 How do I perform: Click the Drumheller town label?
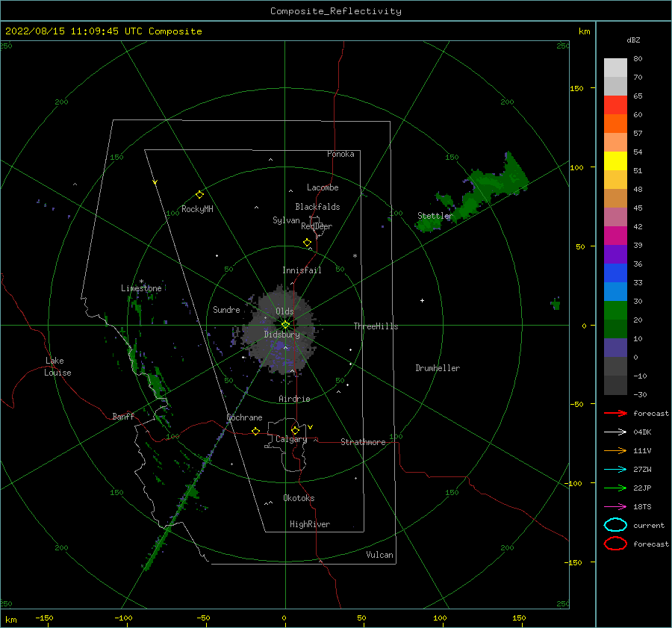[x=438, y=368]
